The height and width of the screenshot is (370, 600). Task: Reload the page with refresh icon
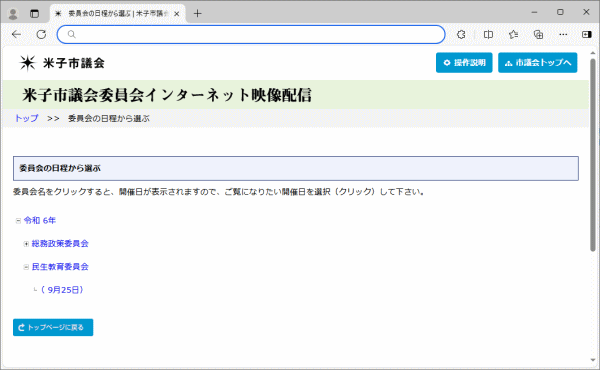(x=41, y=34)
